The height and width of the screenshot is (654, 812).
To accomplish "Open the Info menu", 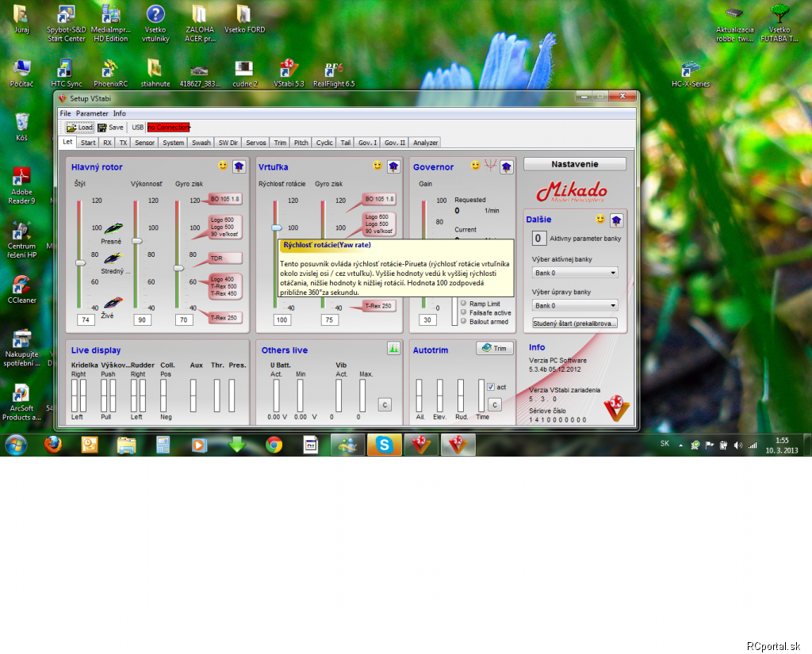I will [120, 113].
